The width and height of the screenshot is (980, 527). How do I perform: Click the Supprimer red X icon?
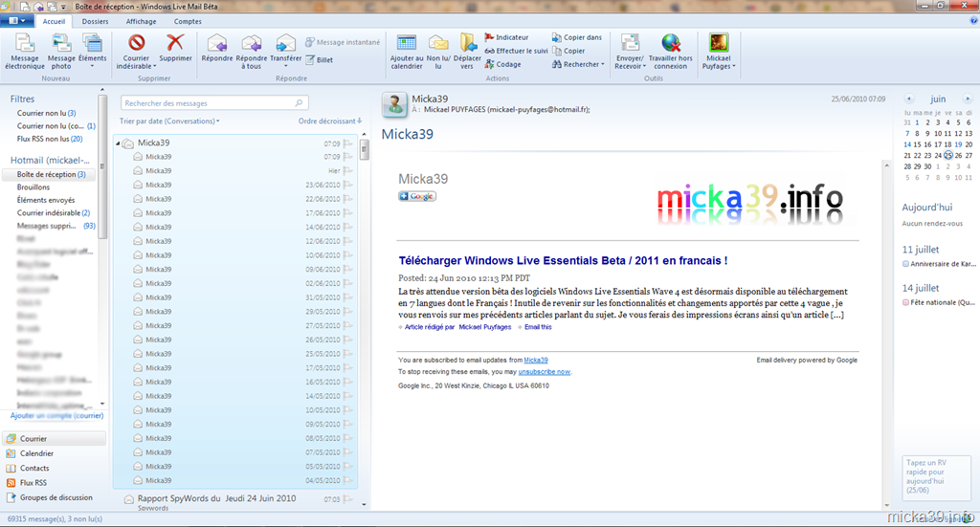click(175, 42)
